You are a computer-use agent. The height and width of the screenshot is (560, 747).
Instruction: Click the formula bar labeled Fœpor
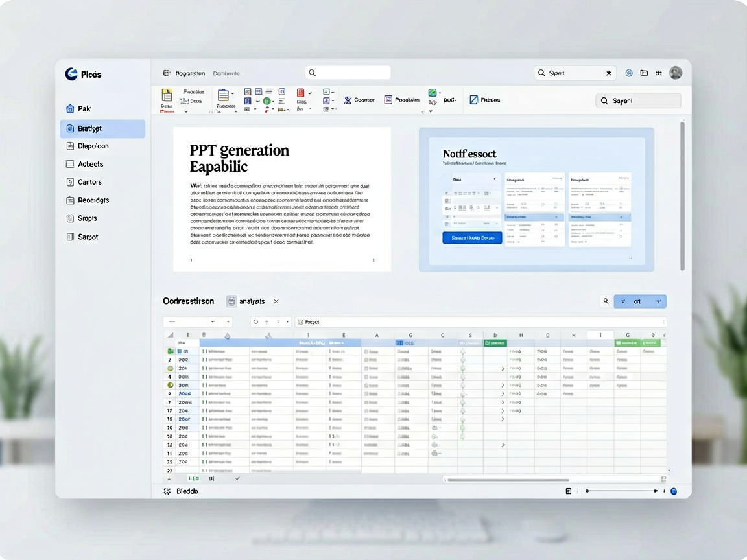pos(480,322)
